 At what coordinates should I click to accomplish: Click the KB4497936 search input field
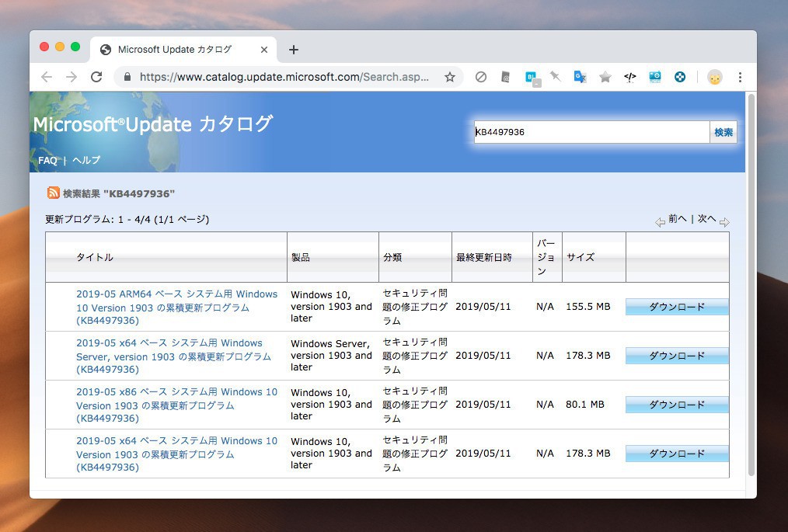point(591,132)
